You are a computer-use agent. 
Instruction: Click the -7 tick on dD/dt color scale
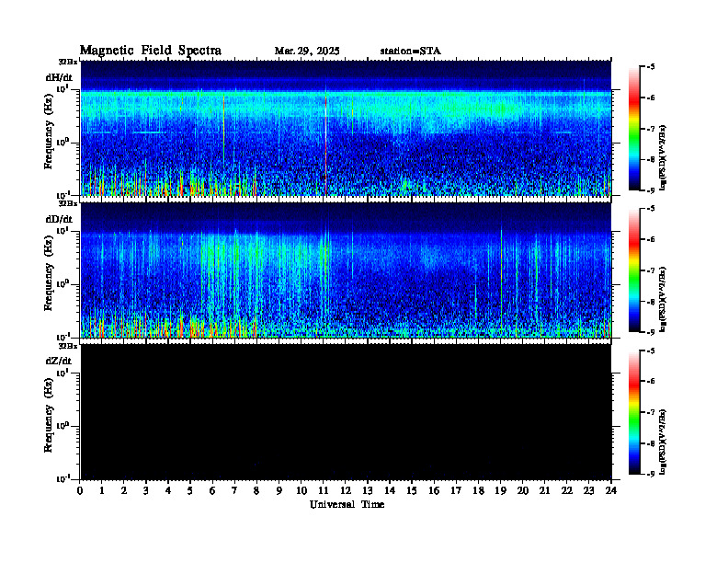pyautogui.click(x=651, y=270)
